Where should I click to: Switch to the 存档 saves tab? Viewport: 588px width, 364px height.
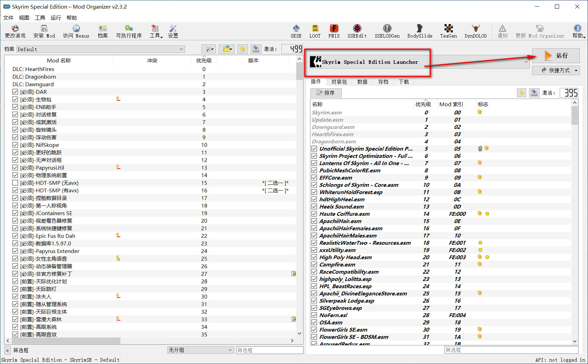coord(383,82)
